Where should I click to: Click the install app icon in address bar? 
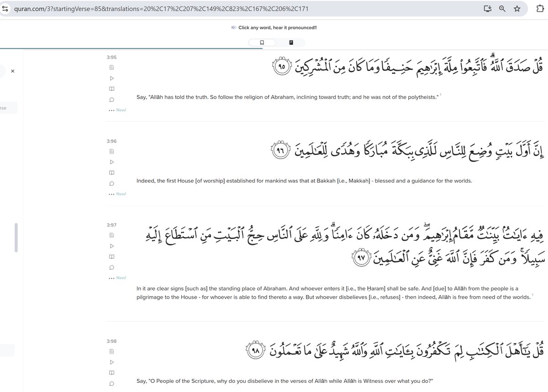(x=488, y=8)
